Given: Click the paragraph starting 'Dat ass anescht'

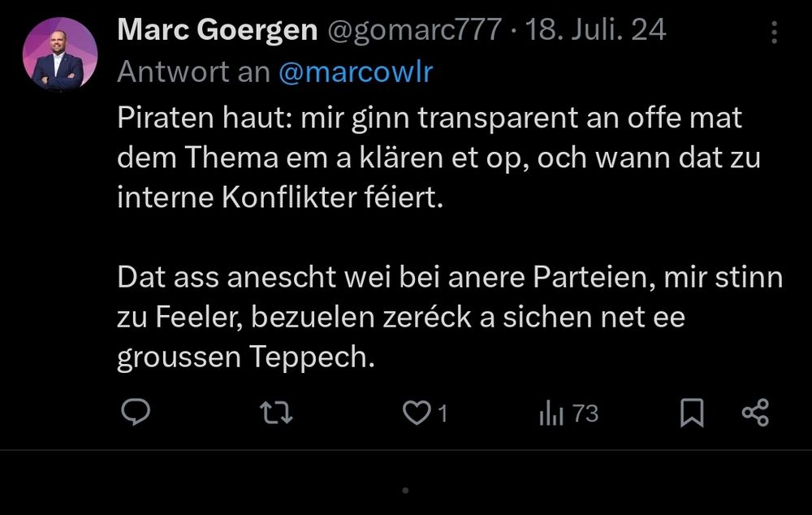Looking at the screenshot, I should click(449, 317).
